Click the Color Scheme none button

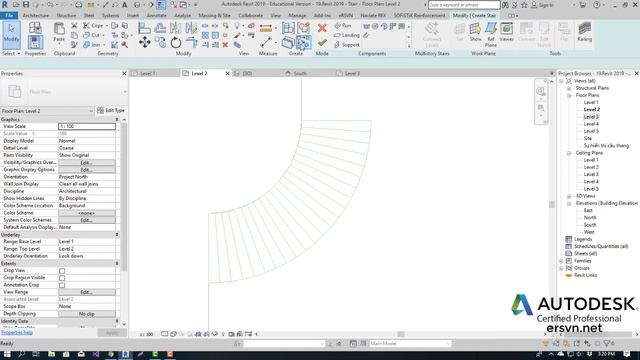pos(87,213)
